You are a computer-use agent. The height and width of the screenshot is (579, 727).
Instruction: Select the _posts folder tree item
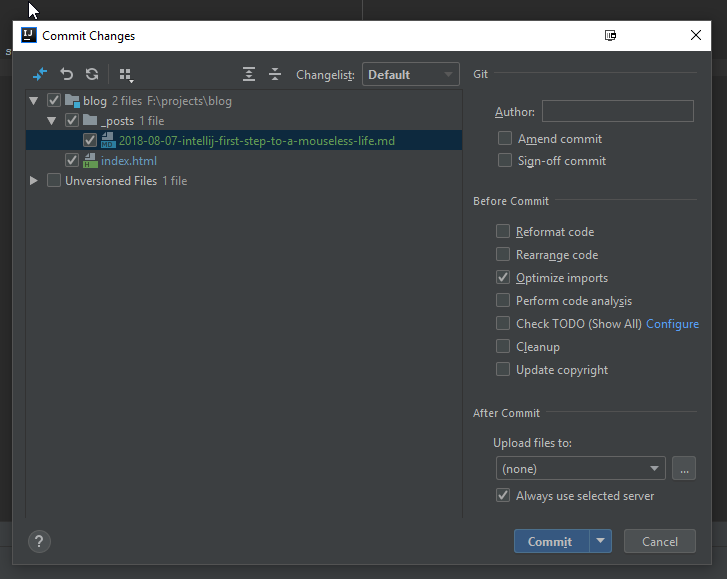tap(118, 121)
